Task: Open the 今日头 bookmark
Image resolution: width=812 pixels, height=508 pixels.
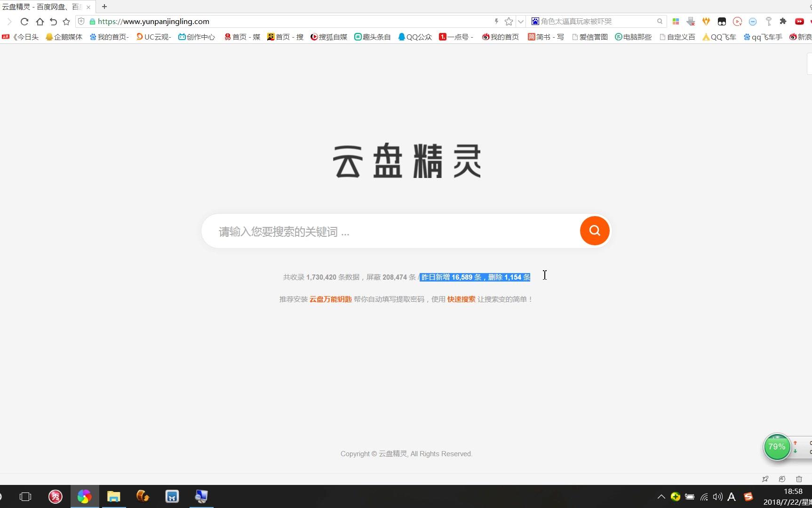Action: tap(21, 37)
